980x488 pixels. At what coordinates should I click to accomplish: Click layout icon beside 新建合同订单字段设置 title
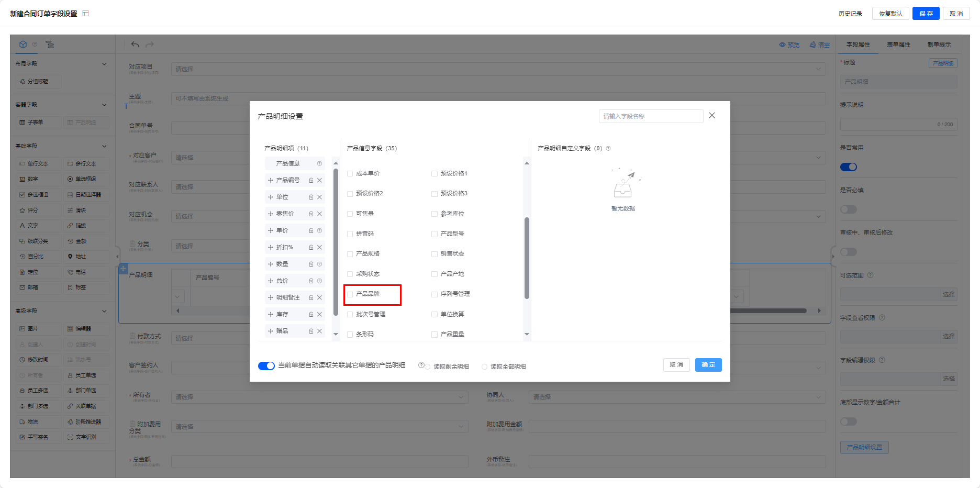pos(85,13)
